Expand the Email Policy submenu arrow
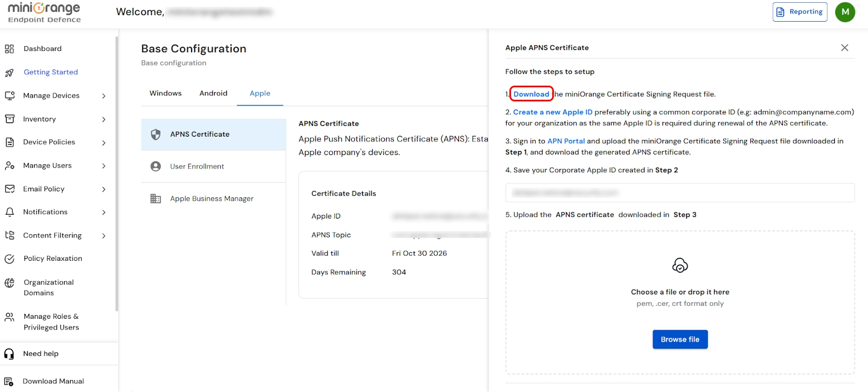Viewport: 868px width, 392px height. pyautogui.click(x=104, y=189)
